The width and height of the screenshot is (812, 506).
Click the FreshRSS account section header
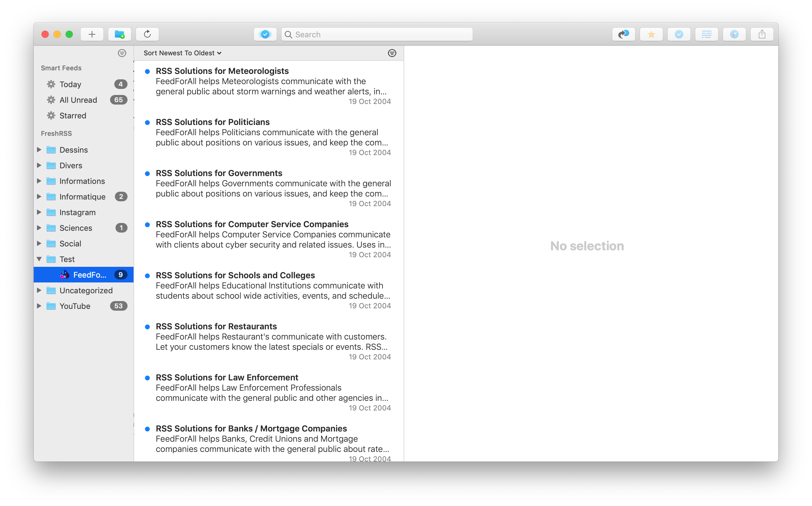56,133
